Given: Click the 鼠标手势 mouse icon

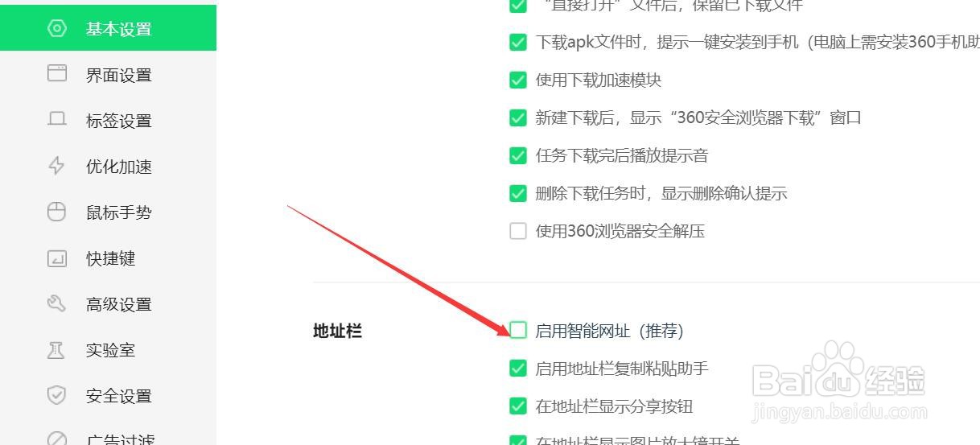Looking at the screenshot, I should pos(57,212).
